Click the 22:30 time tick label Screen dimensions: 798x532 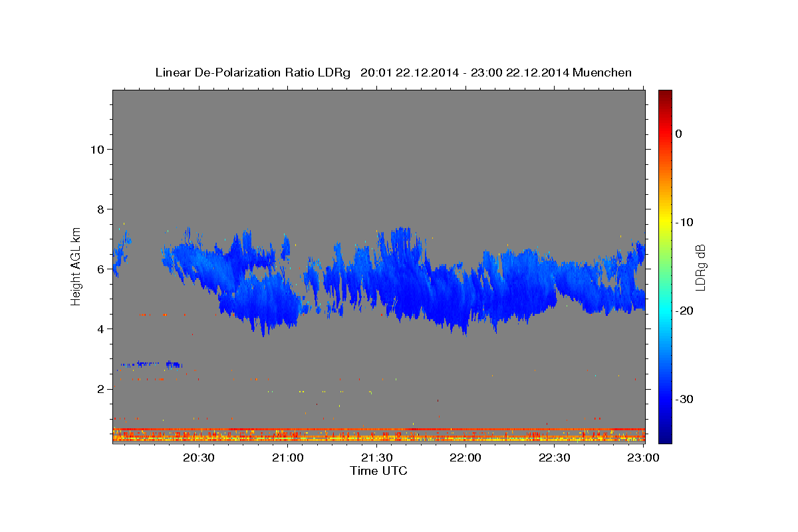coord(554,458)
